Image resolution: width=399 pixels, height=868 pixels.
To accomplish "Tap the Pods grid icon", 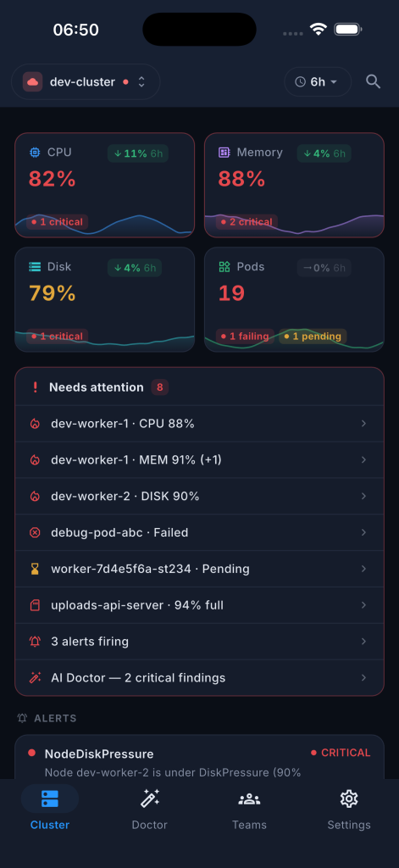I will pos(224,267).
